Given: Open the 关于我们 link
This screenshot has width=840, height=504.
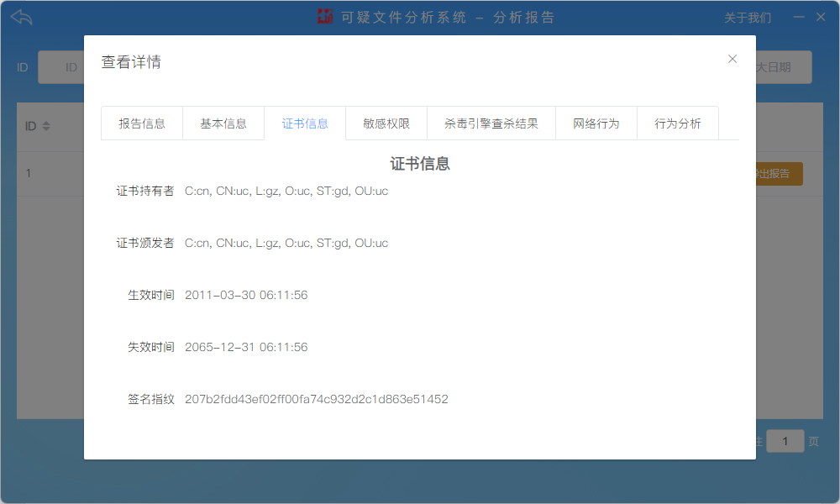Looking at the screenshot, I should [x=748, y=18].
